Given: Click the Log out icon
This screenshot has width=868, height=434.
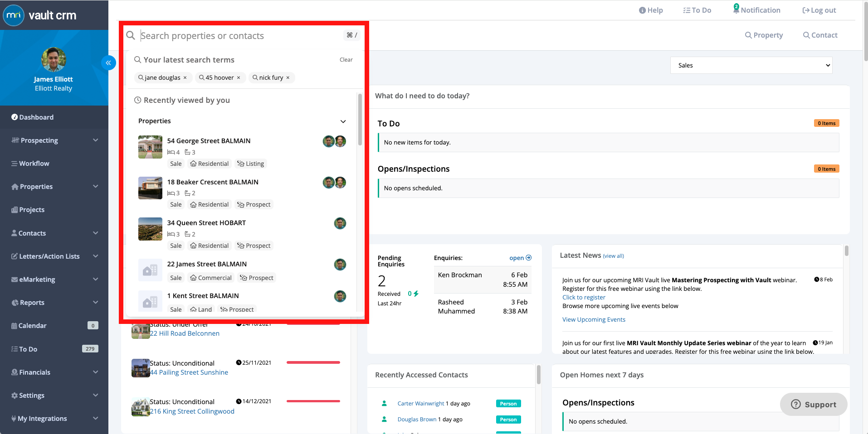Looking at the screenshot, I should [805, 10].
